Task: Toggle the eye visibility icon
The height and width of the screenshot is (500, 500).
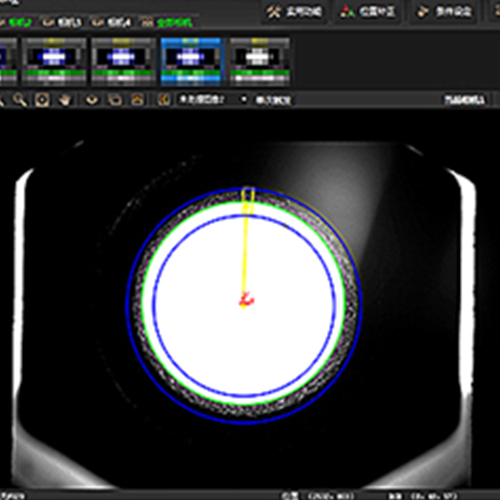Action: click(92, 99)
